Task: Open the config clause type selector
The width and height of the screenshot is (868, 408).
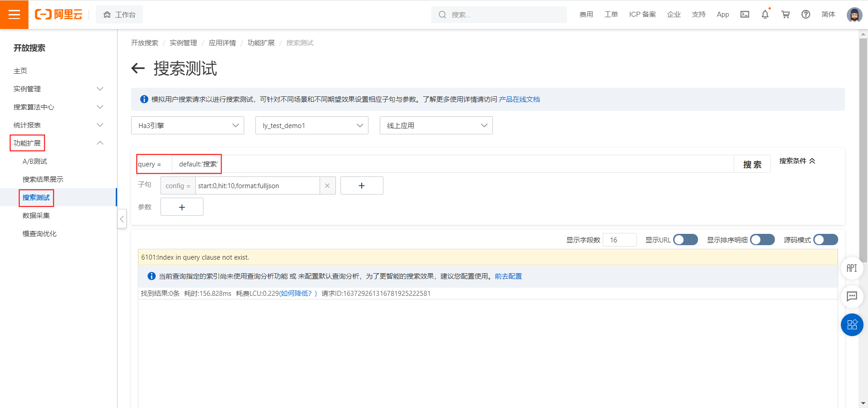Action: coord(178,185)
